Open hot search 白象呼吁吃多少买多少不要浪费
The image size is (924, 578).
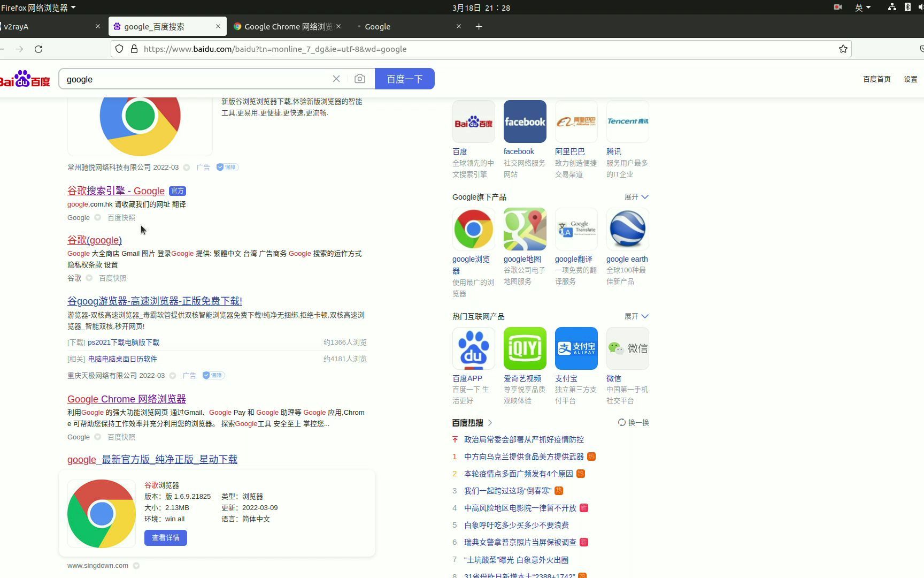[517, 525]
